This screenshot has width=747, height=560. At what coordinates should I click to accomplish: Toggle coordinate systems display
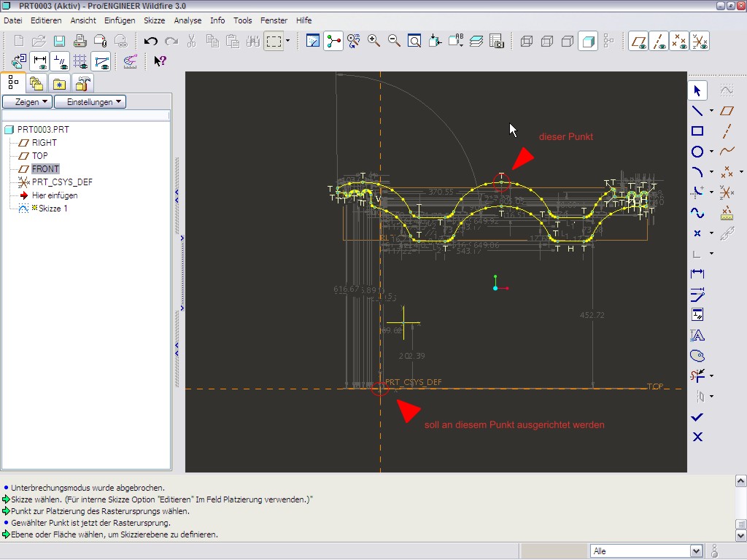pyautogui.click(x=700, y=41)
